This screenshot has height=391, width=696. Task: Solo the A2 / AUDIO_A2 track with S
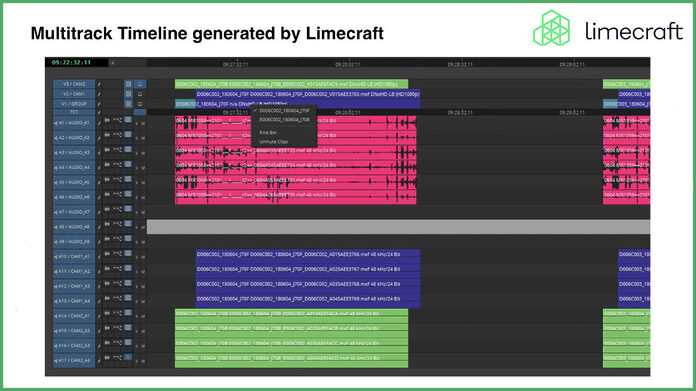pyautogui.click(x=137, y=138)
